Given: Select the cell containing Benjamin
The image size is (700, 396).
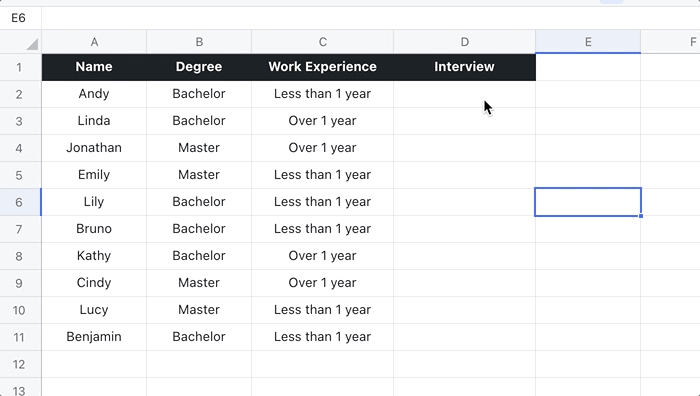Looking at the screenshot, I should (x=94, y=337).
